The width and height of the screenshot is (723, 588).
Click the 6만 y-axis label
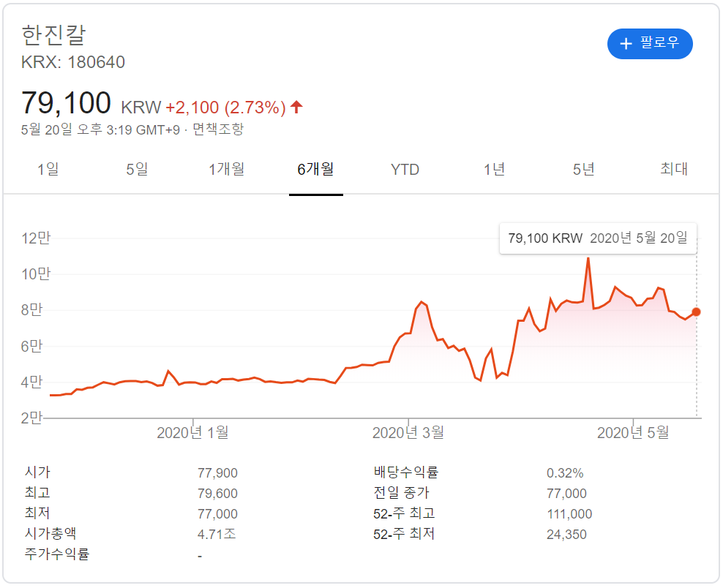(x=31, y=346)
